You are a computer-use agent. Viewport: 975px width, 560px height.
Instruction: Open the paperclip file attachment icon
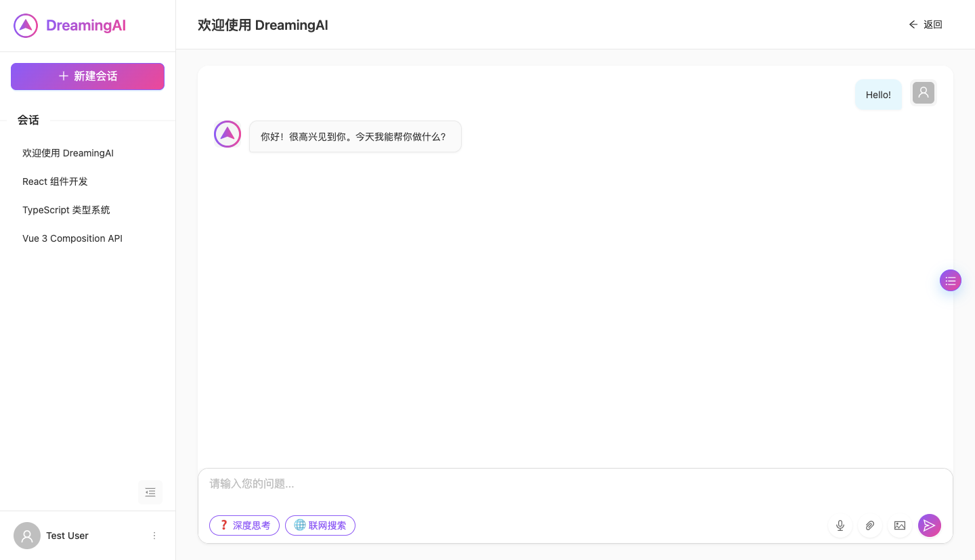870,525
